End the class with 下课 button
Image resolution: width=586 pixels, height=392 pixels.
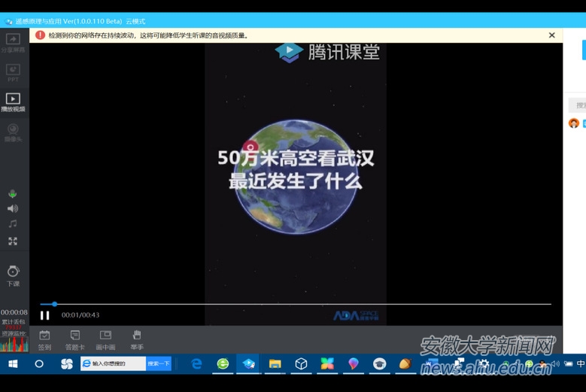click(x=13, y=275)
